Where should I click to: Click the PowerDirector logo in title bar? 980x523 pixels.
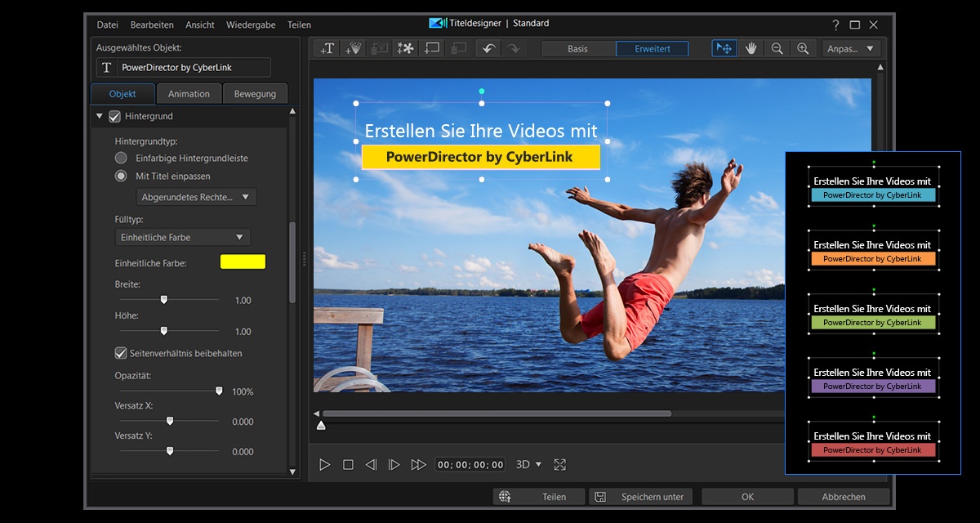437,24
